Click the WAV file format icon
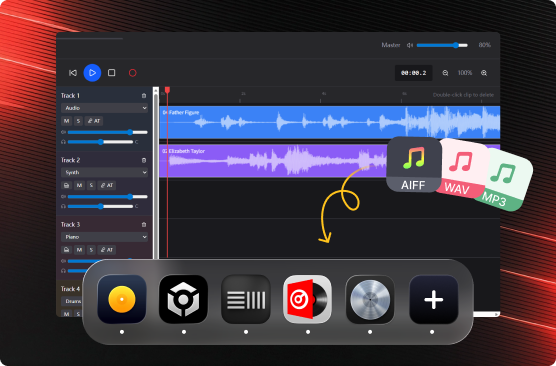Screen dimensions: 556x366 pyautogui.click(x=463, y=168)
